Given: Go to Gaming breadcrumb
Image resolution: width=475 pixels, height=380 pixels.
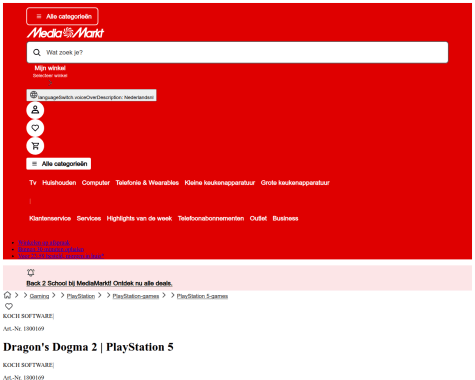Looking at the screenshot, I should (x=39, y=296).
